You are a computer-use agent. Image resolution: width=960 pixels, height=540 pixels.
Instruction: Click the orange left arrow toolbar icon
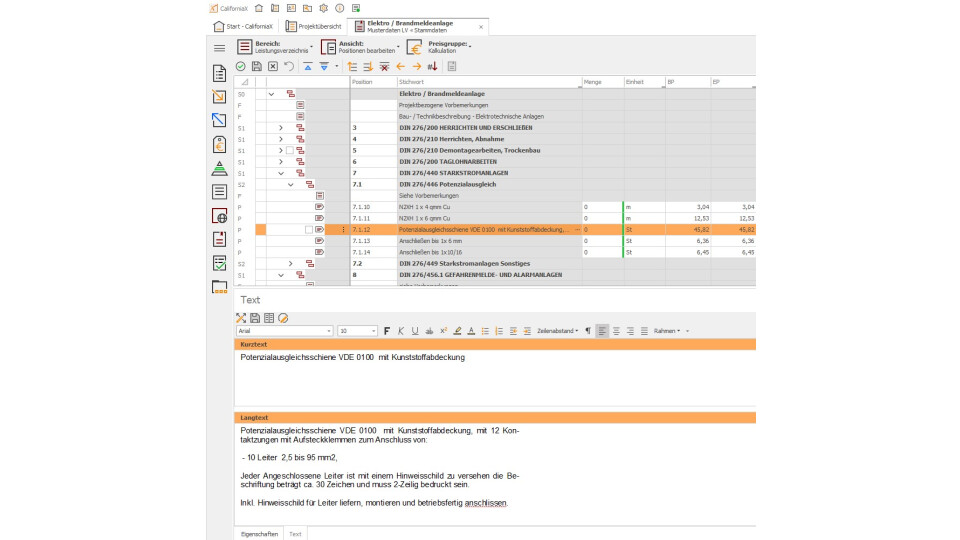[400, 66]
